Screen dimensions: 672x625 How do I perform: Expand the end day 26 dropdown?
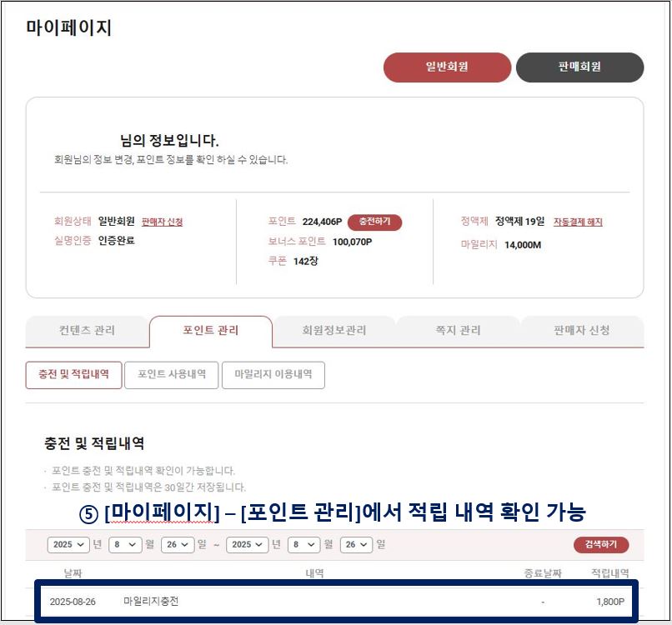(356, 544)
